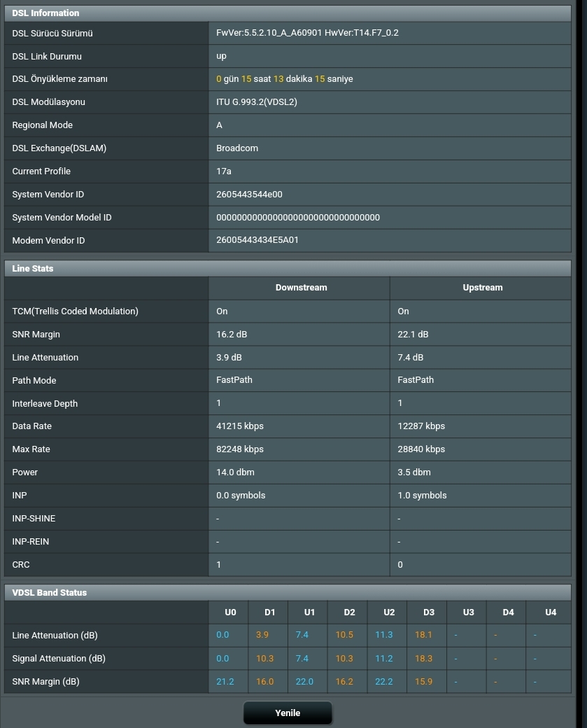Image resolution: width=587 pixels, height=728 pixels.
Task: Click the downstream SNR Margin 16.2 dB
Action: pyautogui.click(x=232, y=334)
